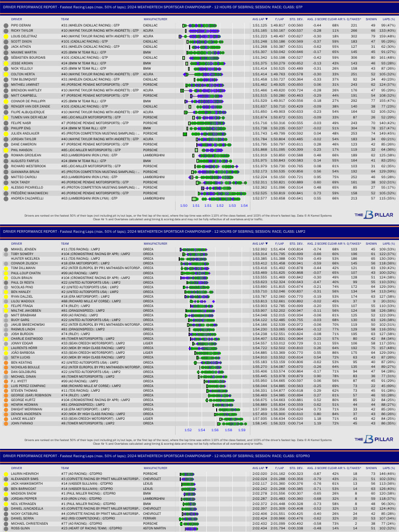The height and width of the screenshot is (532, 399).
Task: Click the O/TAKES header in GTP table
Action: [354, 19]
